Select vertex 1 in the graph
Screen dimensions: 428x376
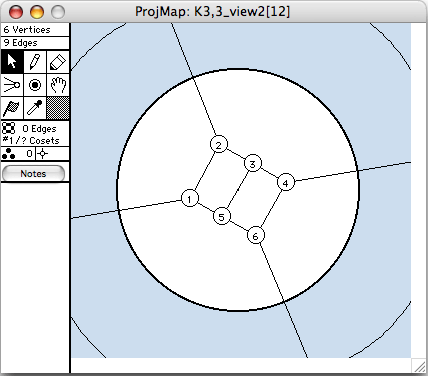190,198
